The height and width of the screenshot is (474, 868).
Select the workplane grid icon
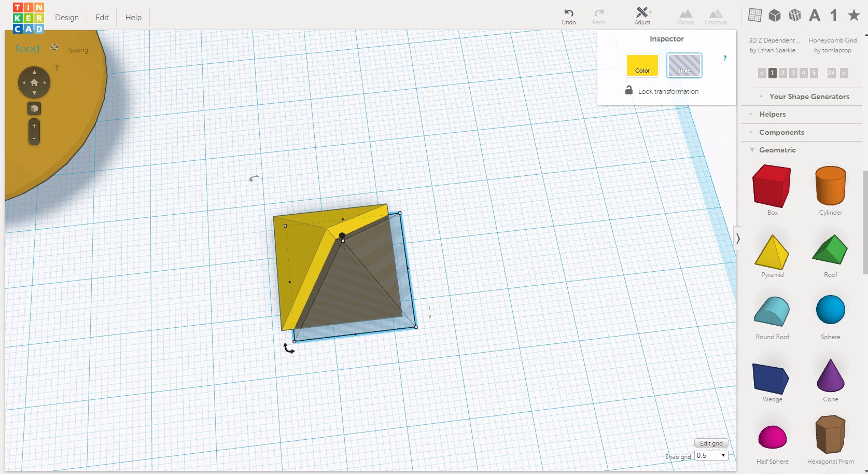[755, 15]
